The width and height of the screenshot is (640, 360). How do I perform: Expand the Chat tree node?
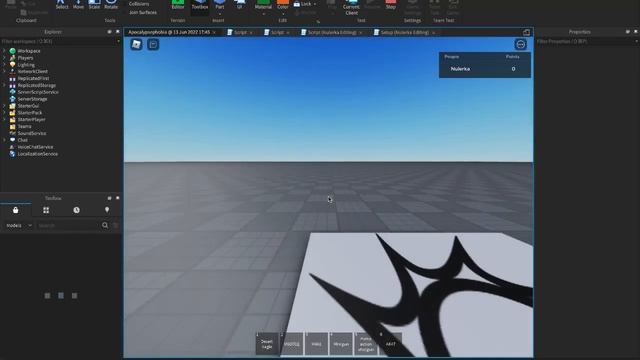[x=4, y=140]
